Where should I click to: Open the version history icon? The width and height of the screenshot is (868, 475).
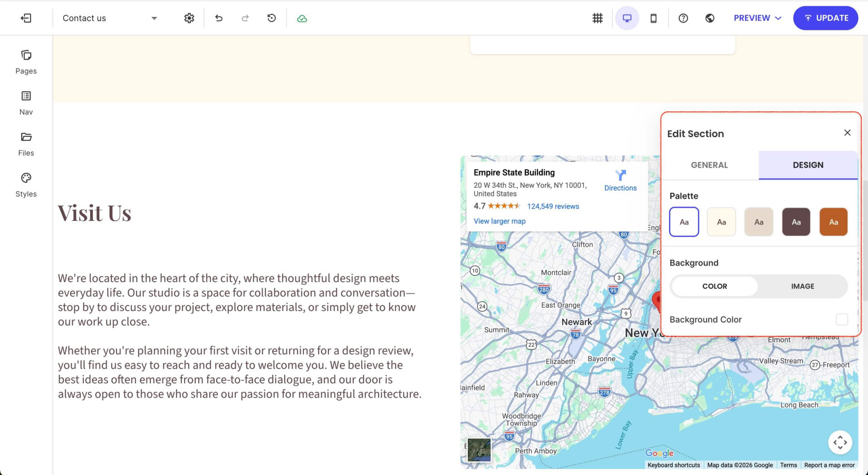click(x=272, y=18)
